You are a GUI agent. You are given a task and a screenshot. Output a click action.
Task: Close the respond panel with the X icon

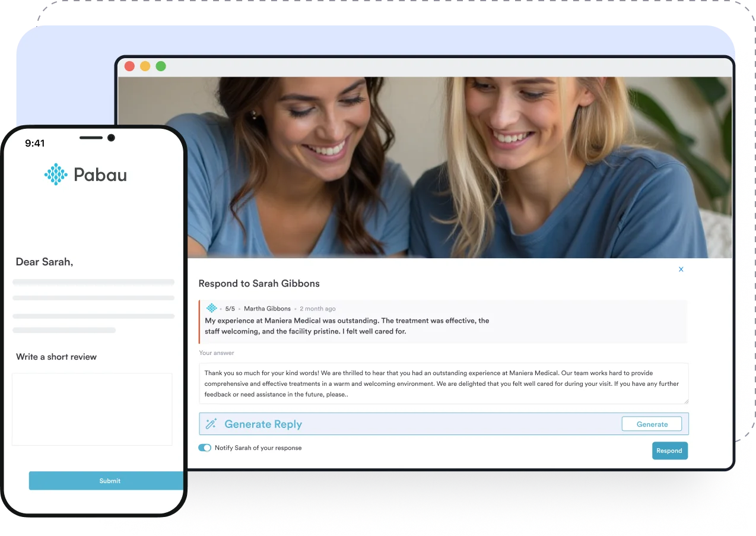coord(681,269)
